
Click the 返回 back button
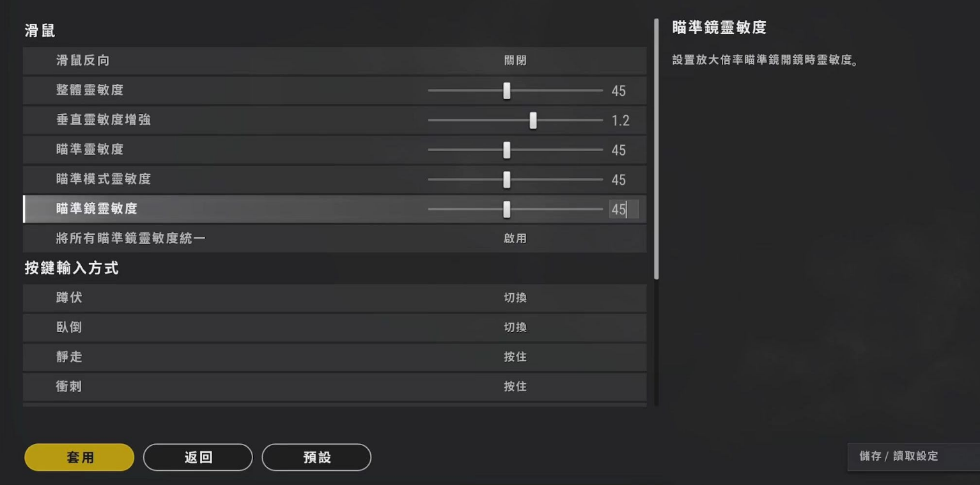[x=198, y=457]
